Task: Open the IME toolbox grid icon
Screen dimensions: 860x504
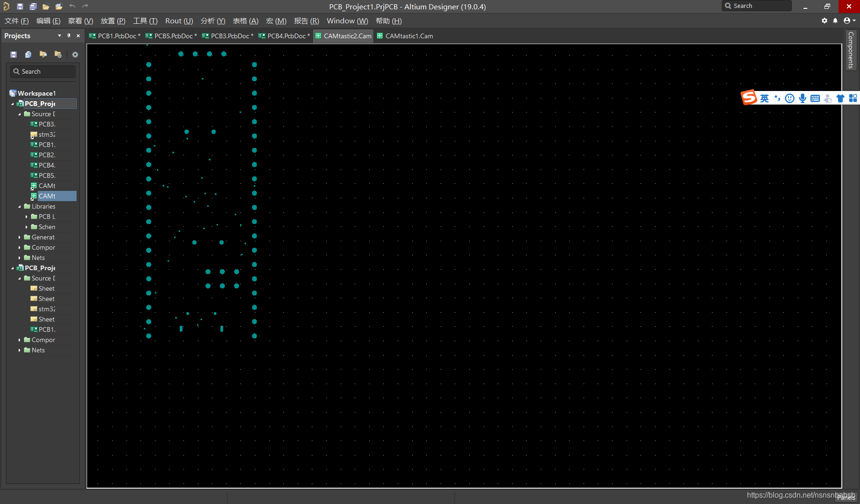Action: [853, 98]
